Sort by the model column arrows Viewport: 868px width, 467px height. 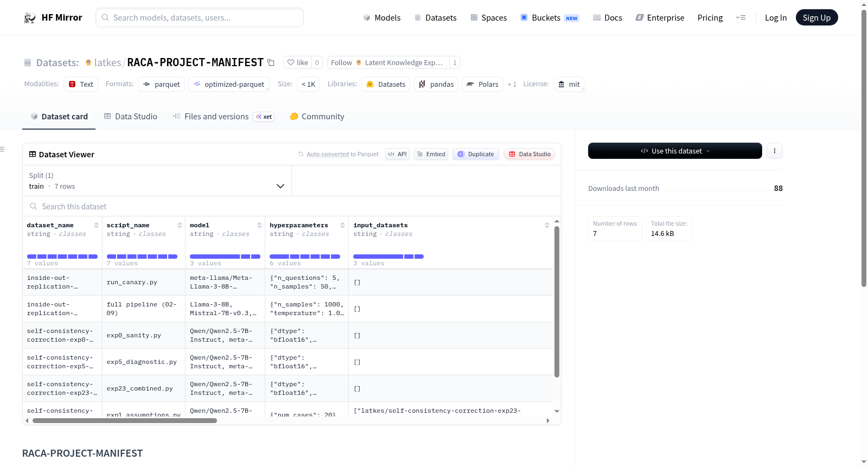[259, 225]
